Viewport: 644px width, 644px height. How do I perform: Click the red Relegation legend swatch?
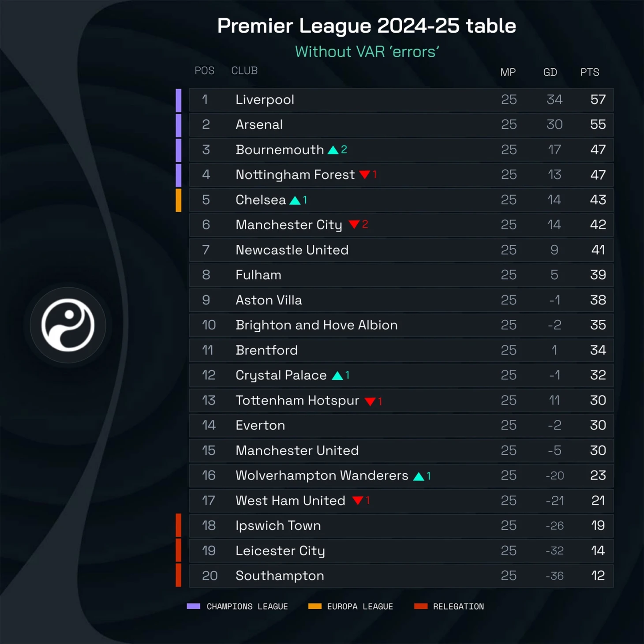(421, 606)
